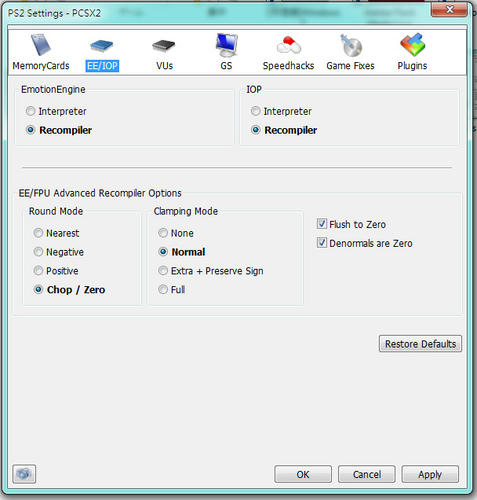Click the EE/IOP tab label text
477x500 pixels.
(x=102, y=66)
